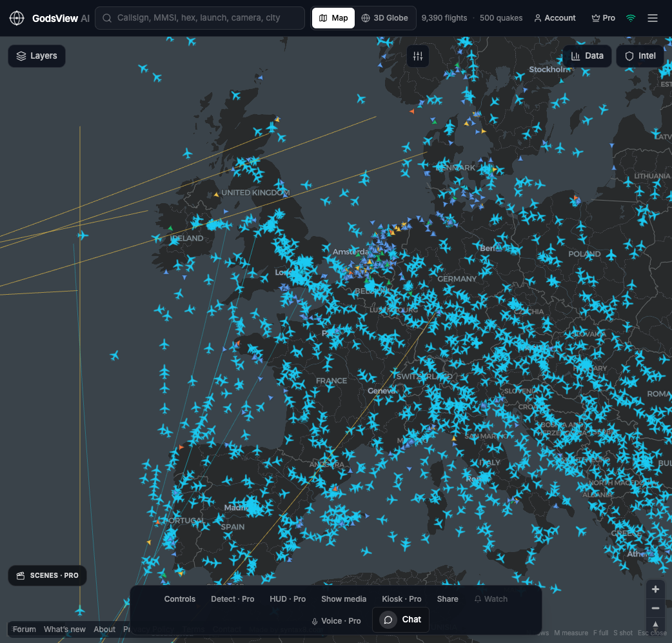Enable HUD · Pro overlay
This screenshot has height=643, width=672.
point(288,599)
